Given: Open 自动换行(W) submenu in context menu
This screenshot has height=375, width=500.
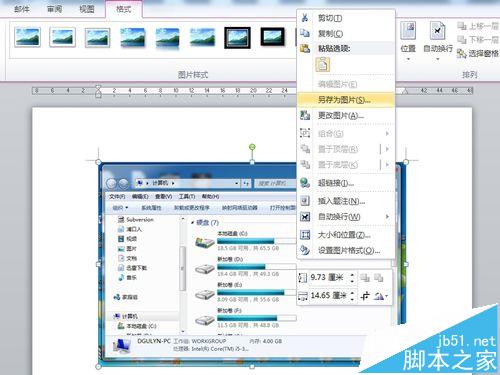Looking at the screenshot, I should tap(346, 217).
